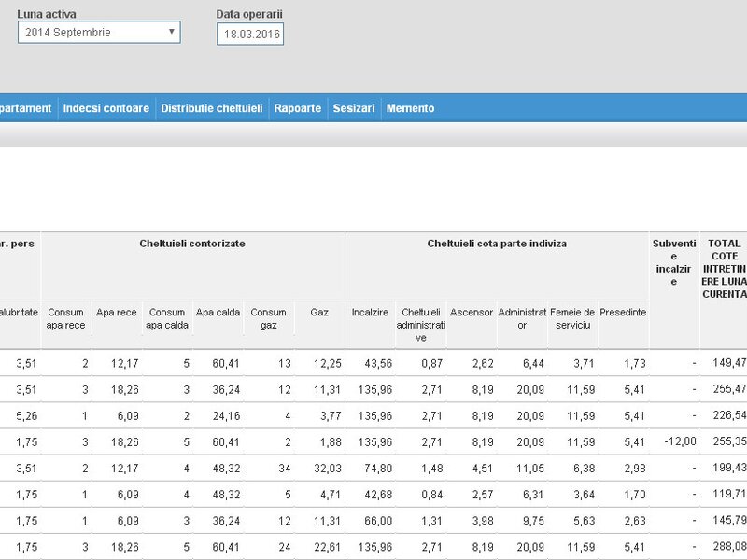The width and height of the screenshot is (747, 560).
Task: Select the total cell 149,47
Action: click(x=729, y=363)
